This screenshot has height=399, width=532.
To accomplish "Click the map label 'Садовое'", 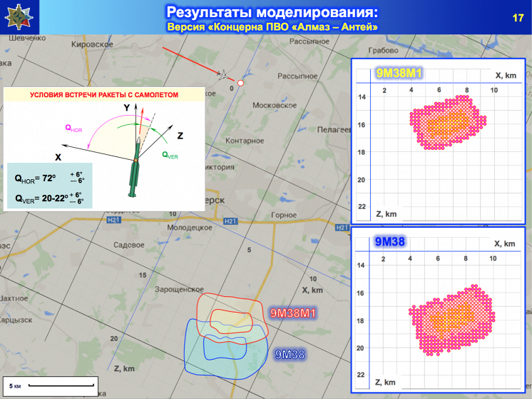I will click(x=129, y=245).
